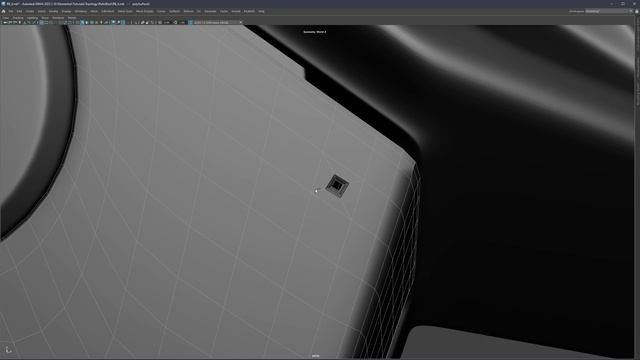Click the axis orientation gizmo in viewport corner
640x360 pixels.
pyautogui.click(x=8, y=349)
